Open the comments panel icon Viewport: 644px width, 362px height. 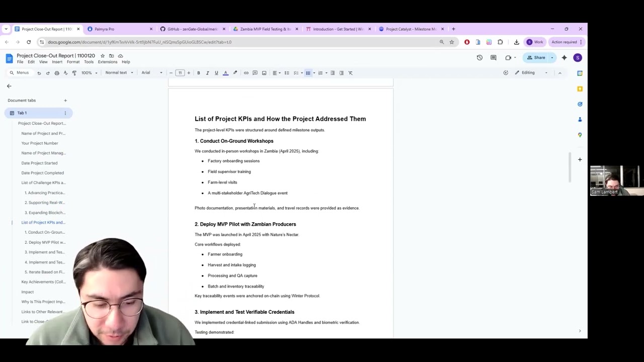[x=494, y=58]
